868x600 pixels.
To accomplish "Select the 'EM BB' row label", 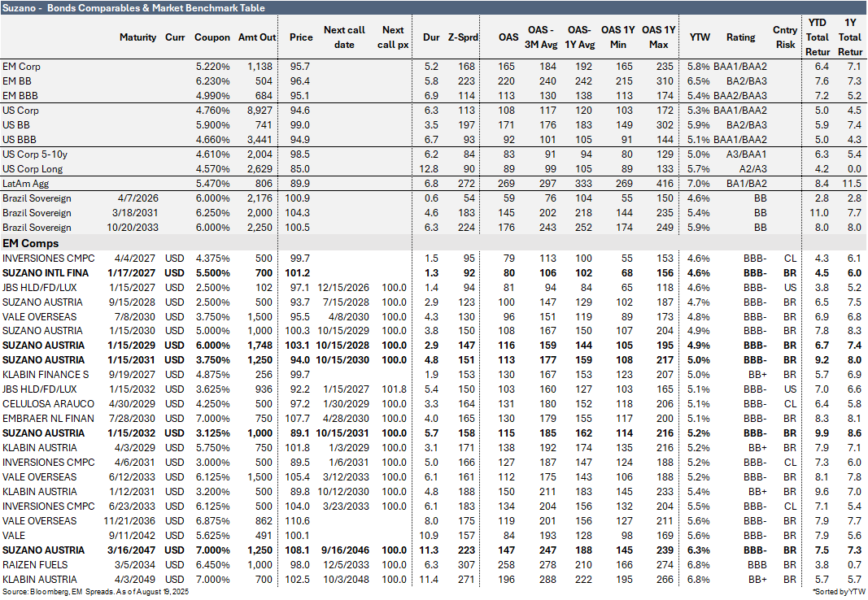I will click(16, 80).
